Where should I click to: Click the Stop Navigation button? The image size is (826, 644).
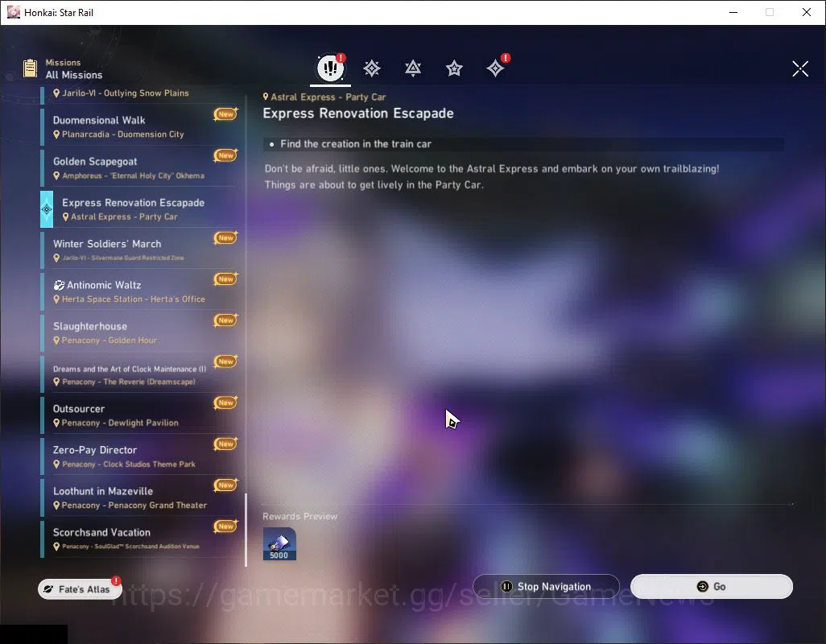[547, 586]
